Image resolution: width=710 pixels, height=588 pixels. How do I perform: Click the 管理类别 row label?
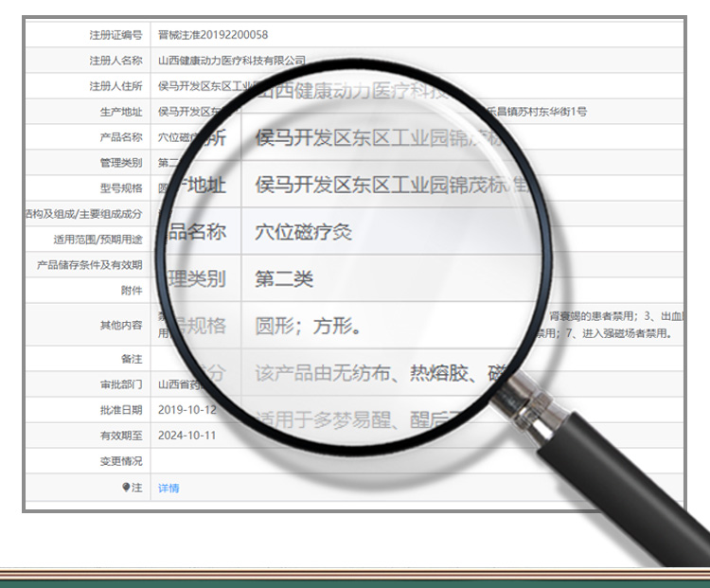click(121, 163)
